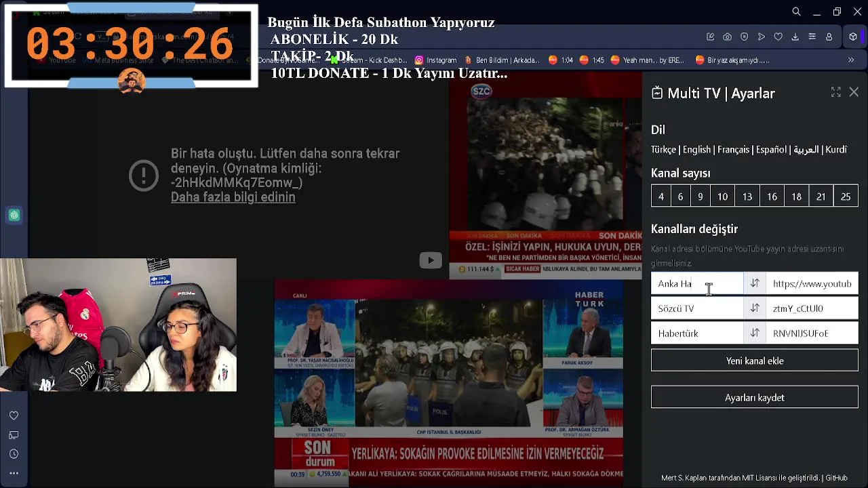The image size is (868, 488).
Task: Click the Habertürk channel name field
Action: click(697, 333)
